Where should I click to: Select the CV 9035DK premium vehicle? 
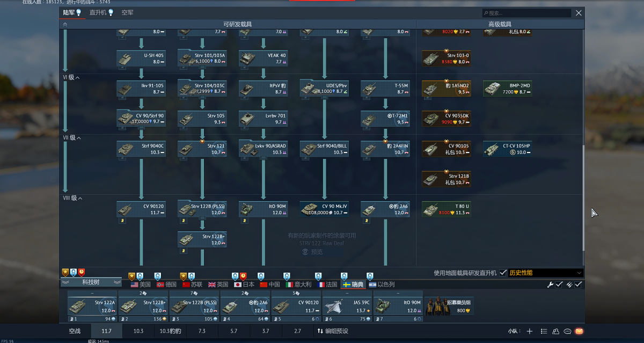click(x=447, y=118)
